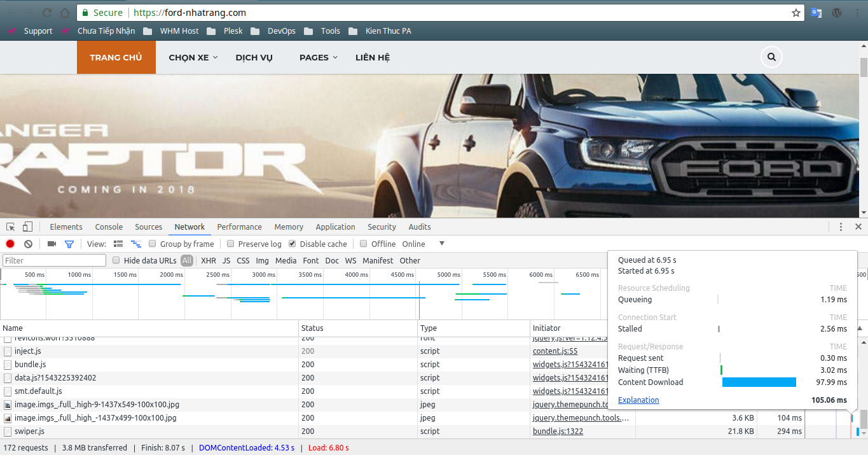
Task: Filter requests by Doc type
Action: point(332,260)
